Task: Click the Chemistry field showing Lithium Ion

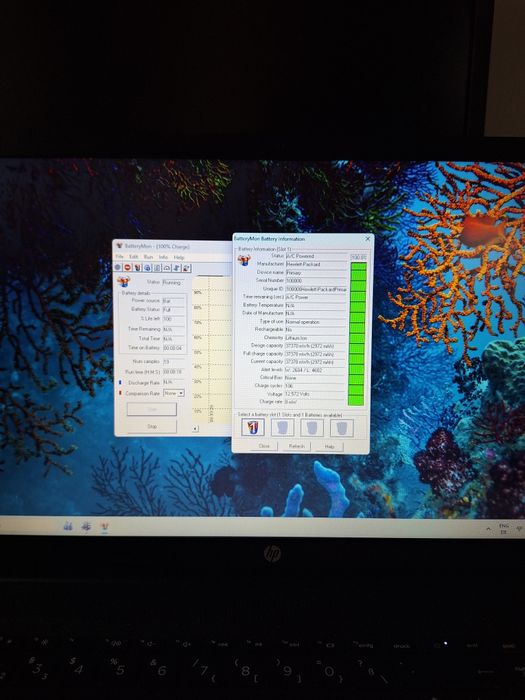Action: tap(316, 338)
